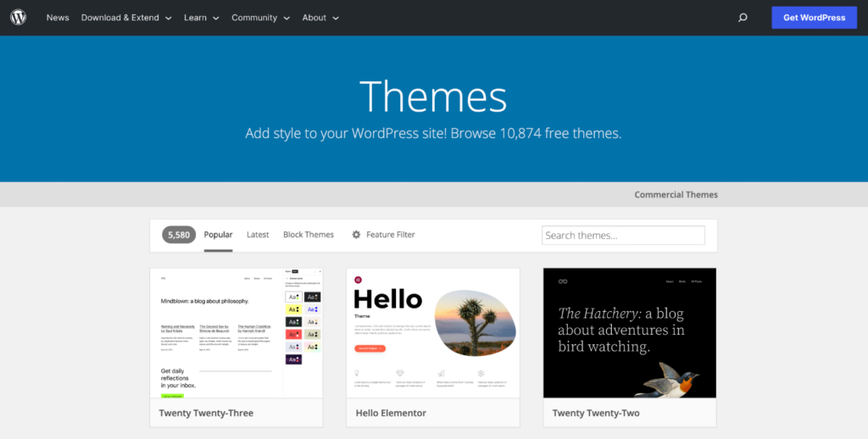Open the search magnifier in header

click(743, 18)
